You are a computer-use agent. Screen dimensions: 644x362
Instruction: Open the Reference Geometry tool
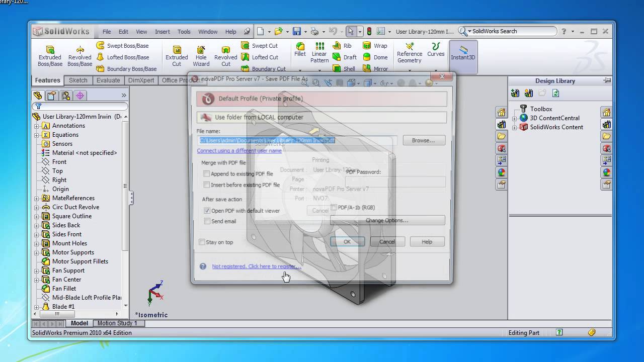tap(410, 53)
